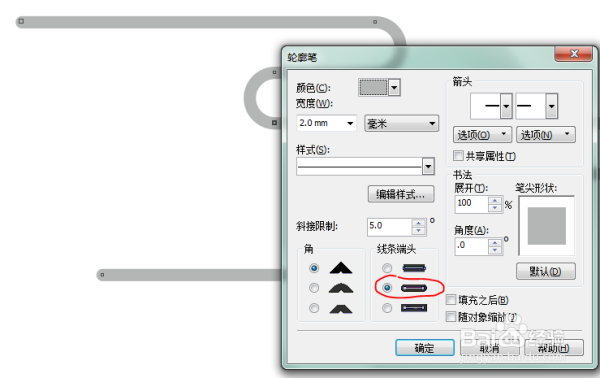This screenshot has width=600, height=378.
Task: Choose round line cap radio button
Action: pyautogui.click(x=387, y=288)
